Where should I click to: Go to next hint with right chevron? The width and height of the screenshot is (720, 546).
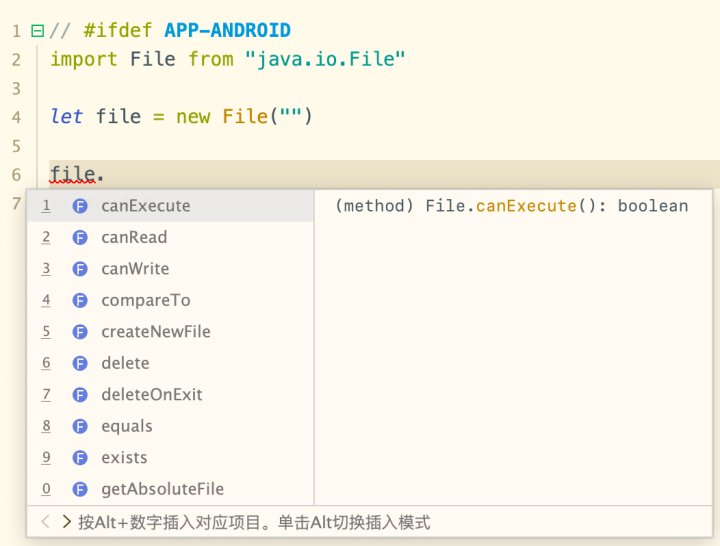coord(67,521)
